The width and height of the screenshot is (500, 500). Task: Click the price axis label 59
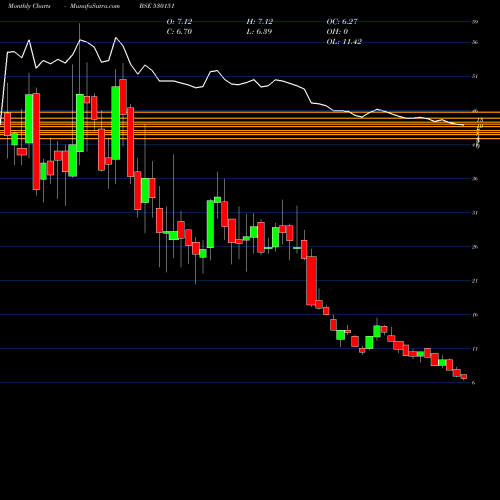(475, 22)
